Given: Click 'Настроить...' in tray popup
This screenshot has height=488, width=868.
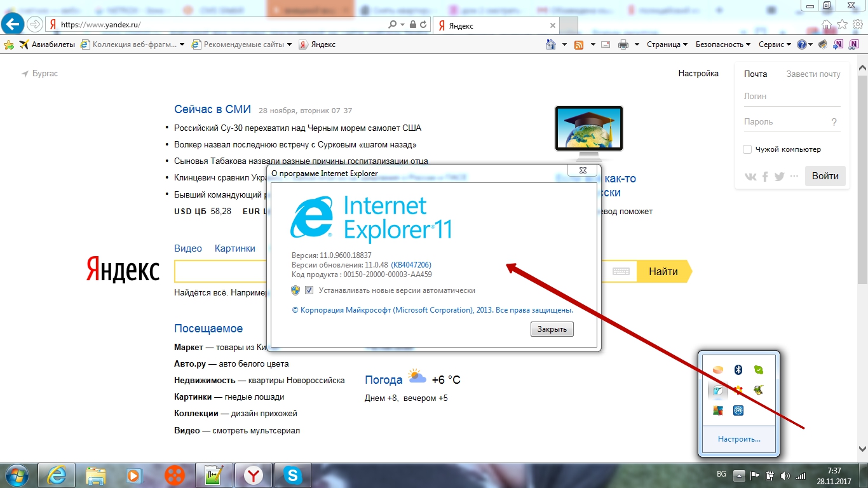Looking at the screenshot, I should [739, 439].
